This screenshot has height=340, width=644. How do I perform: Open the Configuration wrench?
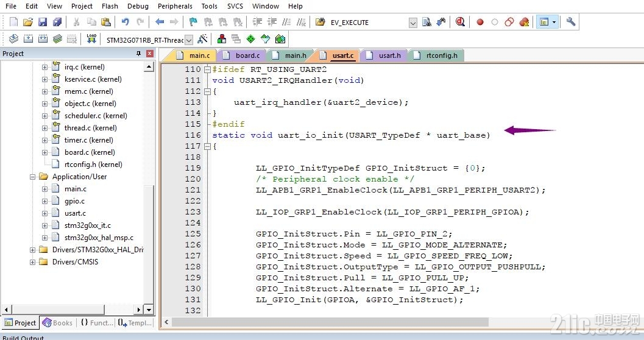coord(571,22)
